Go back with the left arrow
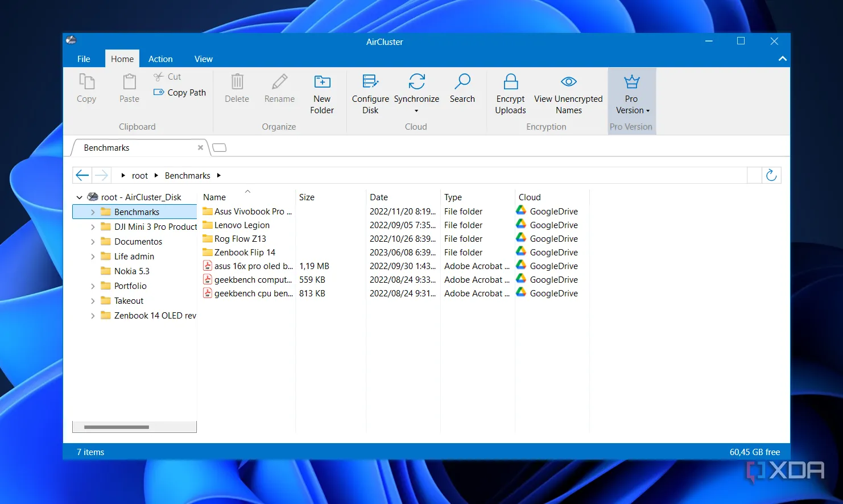Screen dimensions: 843x504 point(82,175)
